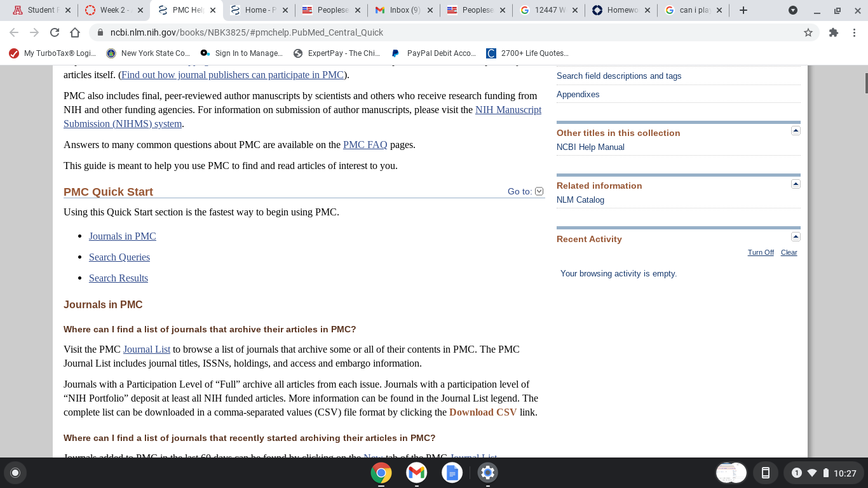The height and width of the screenshot is (488, 868).
Task: Open the tab search dropdown arrow
Action: click(793, 10)
